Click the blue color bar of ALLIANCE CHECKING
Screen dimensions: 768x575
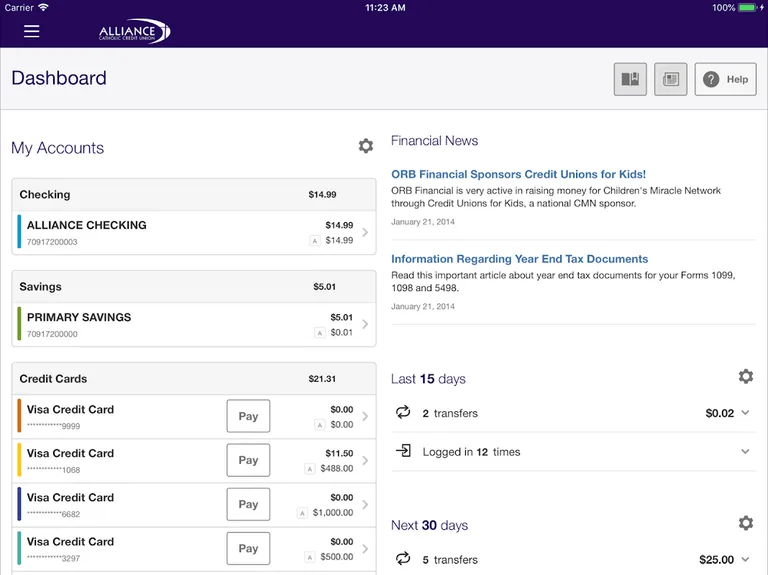[x=19, y=232]
